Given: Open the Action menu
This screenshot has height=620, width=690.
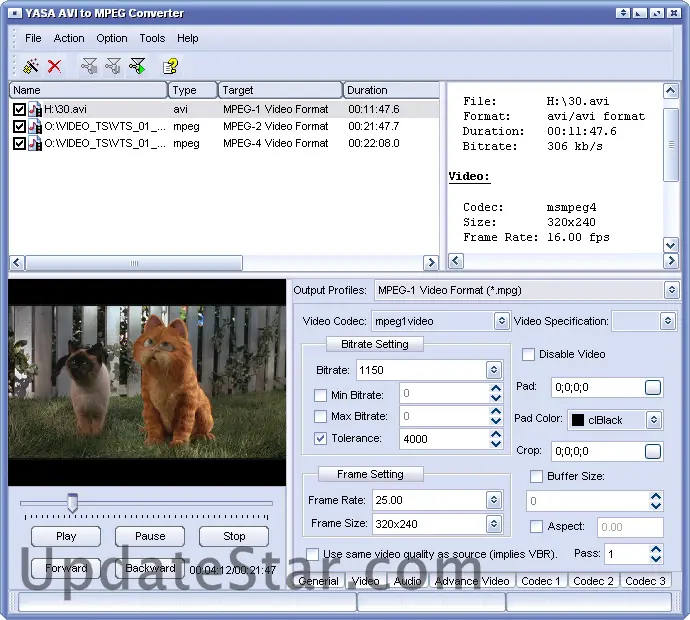Looking at the screenshot, I should point(69,38).
